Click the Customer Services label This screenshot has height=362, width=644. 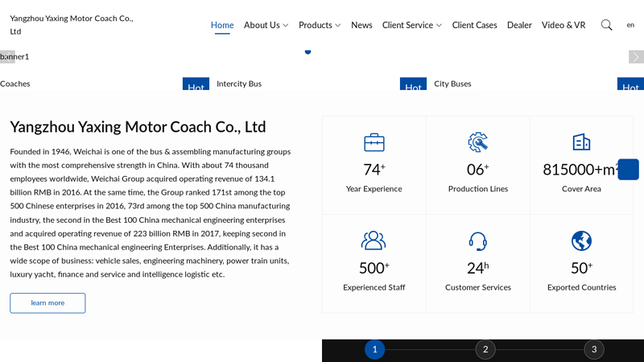pyautogui.click(x=478, y=287)
